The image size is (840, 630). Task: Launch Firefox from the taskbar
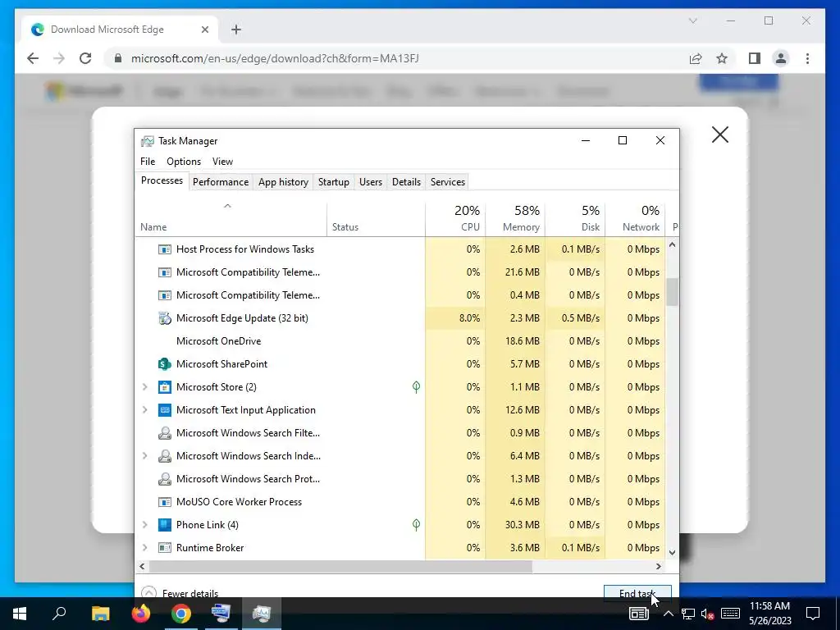pos(141,614)
